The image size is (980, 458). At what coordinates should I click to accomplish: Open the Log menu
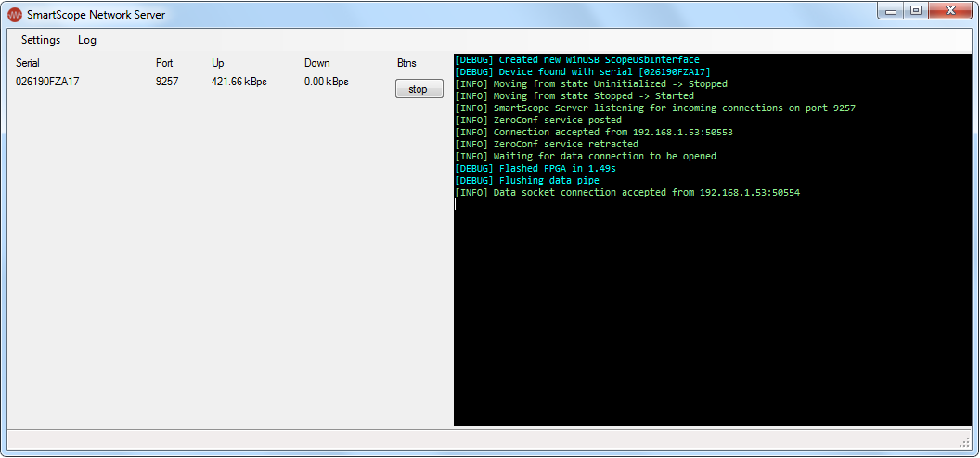[87, 40]
